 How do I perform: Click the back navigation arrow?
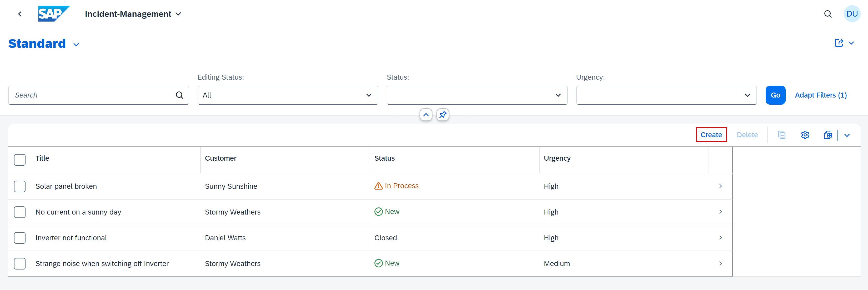pyautogui.click(x=20, y=14)
